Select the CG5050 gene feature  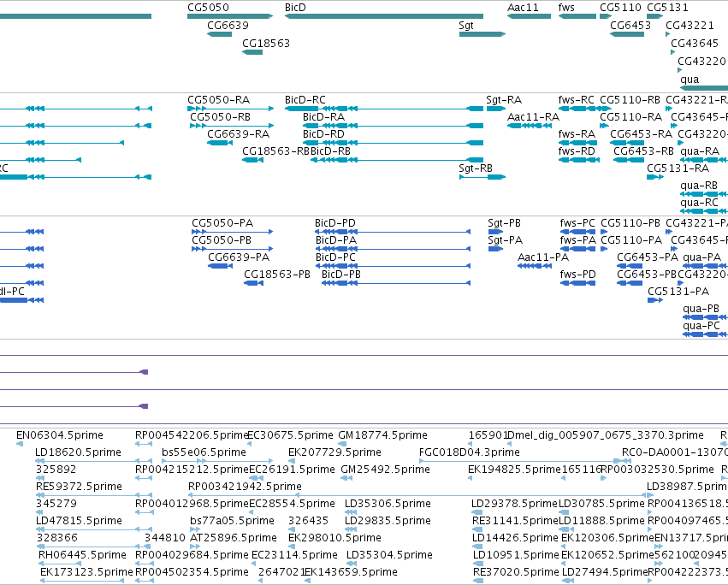point(230,16)
